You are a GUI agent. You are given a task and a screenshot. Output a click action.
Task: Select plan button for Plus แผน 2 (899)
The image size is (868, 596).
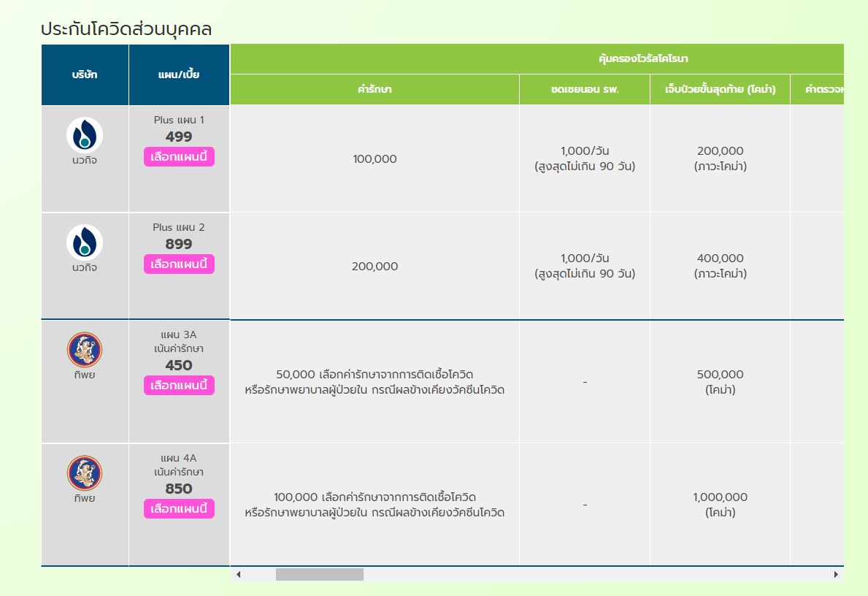click(x=179, y=264)
